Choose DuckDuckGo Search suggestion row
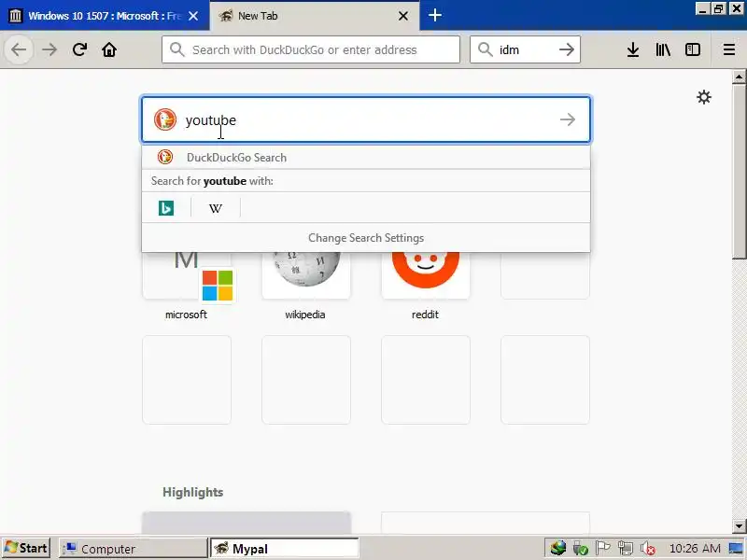747x560 pixels. (x=366, y=157)
